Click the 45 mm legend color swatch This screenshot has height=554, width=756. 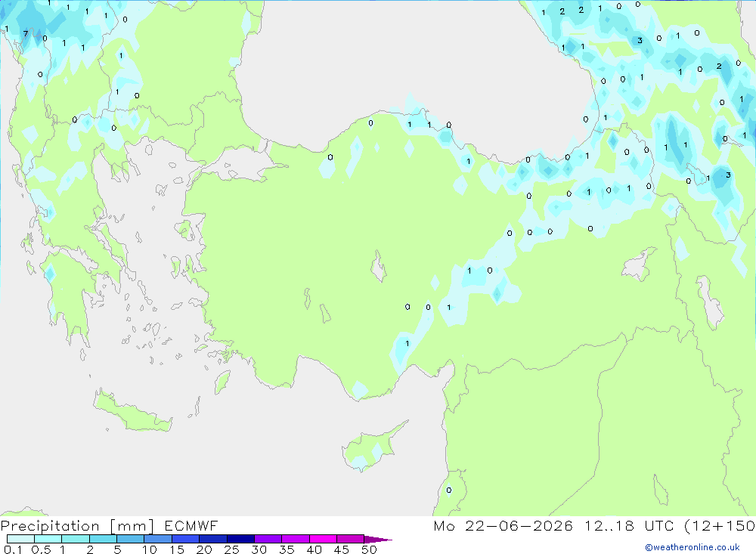pos(350,539)
